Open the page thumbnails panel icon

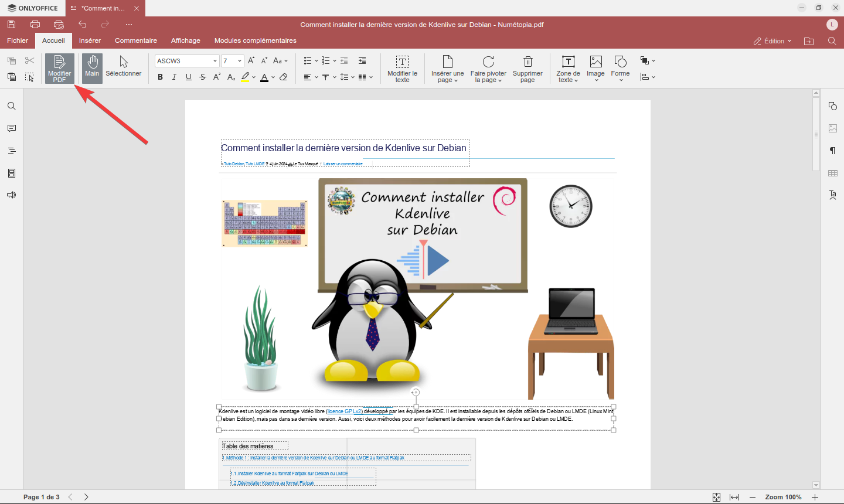click(11, 173)
